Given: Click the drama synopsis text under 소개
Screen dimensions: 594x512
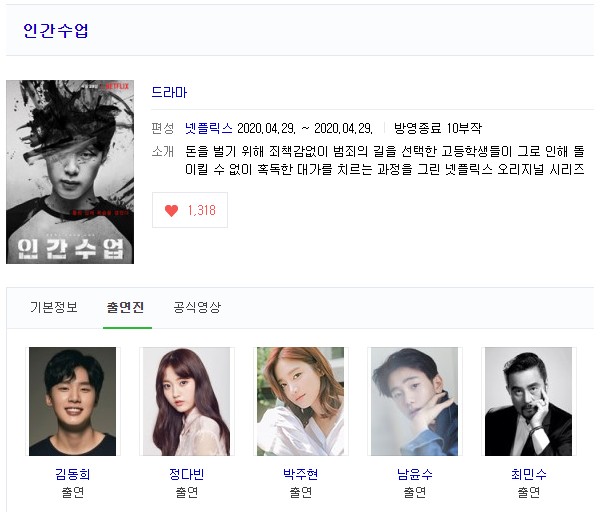Looking at the screenshot, I should pyautogui.click(x=385, y=160).
